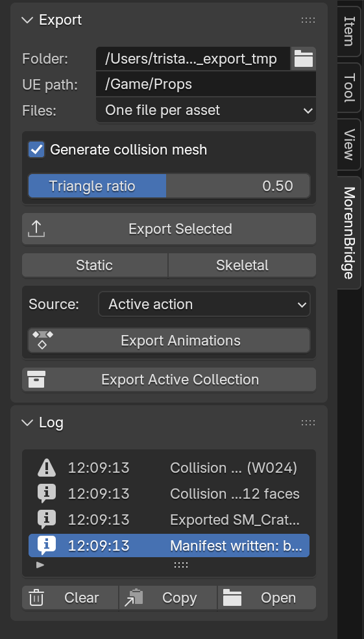Select the Exported SM_Crat... log entry
This screenshot has width=364, height=639.
click(169, 520)
